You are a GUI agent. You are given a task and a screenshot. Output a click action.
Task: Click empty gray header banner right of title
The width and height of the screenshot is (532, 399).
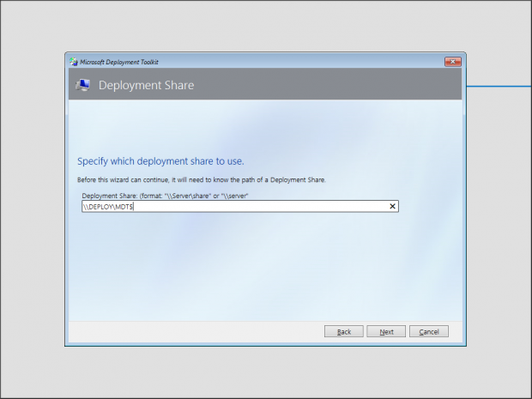[x=343, y=86]
